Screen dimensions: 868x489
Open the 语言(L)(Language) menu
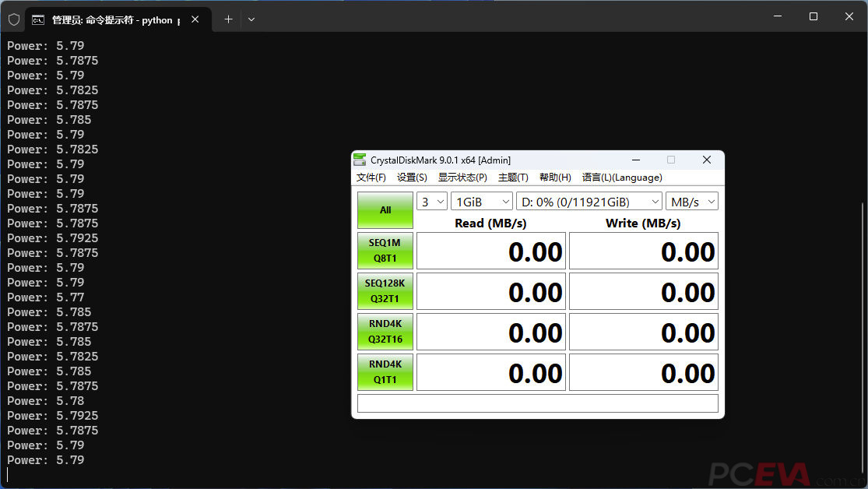pos(622,178)
